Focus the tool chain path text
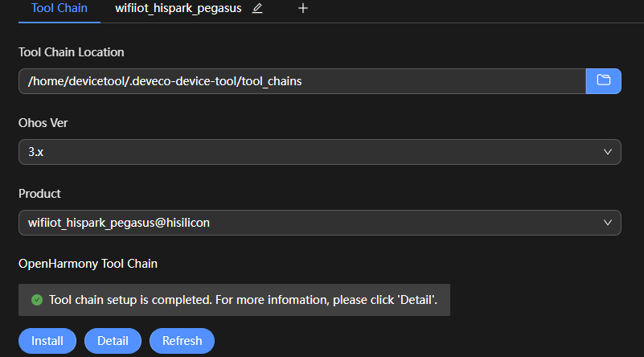The width and height of the screenshot is (644, 357). point(165,81)
